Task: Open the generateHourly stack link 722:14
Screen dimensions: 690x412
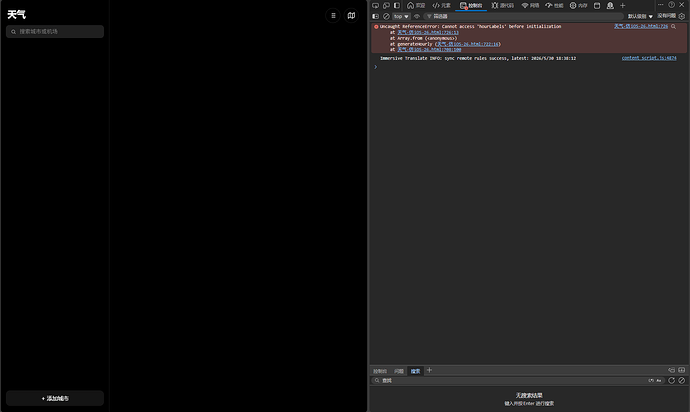Action: tap(468, 44)
